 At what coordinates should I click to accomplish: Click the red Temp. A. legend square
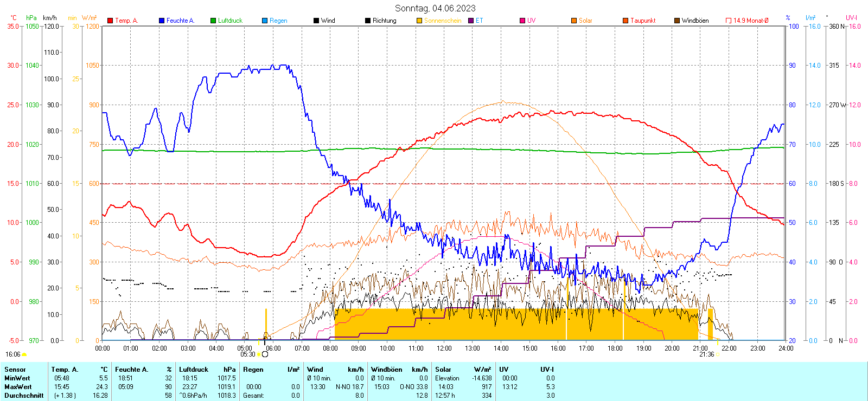[110, 21]
